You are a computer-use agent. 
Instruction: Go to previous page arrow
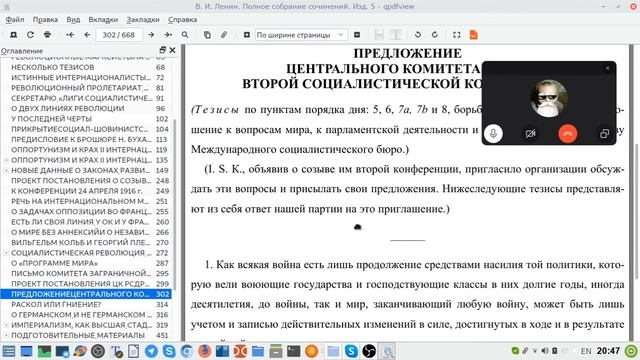coord(87,35)
